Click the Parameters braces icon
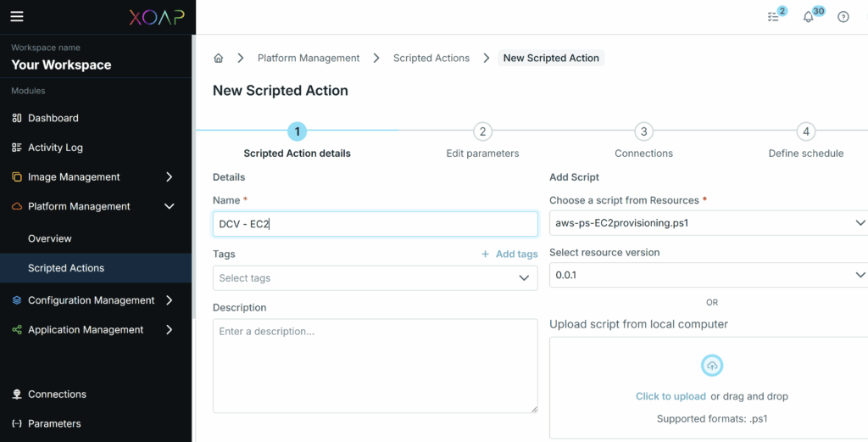 pos(17,423)
